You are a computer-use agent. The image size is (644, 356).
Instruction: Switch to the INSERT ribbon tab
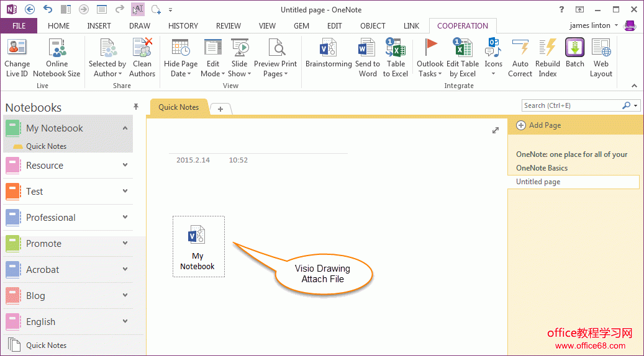coord(99,26)
